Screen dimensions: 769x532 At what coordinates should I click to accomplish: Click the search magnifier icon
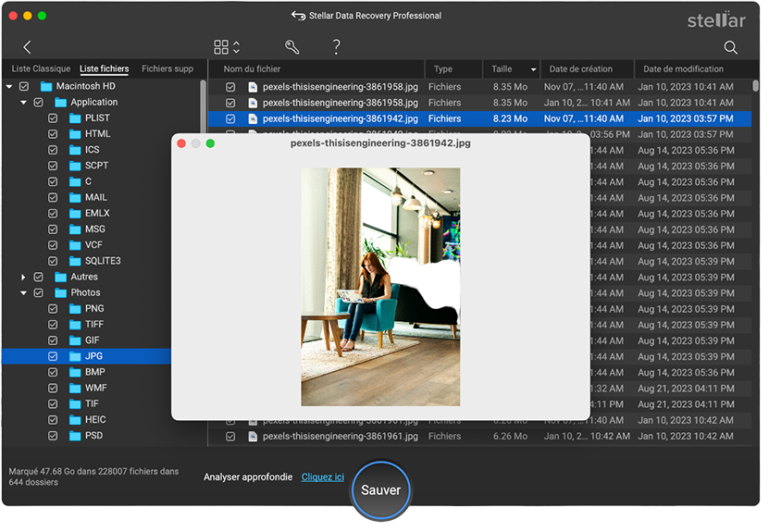click(730, 47)
